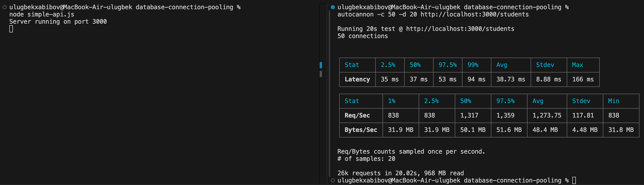Click the "26k requests in 20.02s" summary line
This screenshot has height=185, width=644.
click(401, 173)
